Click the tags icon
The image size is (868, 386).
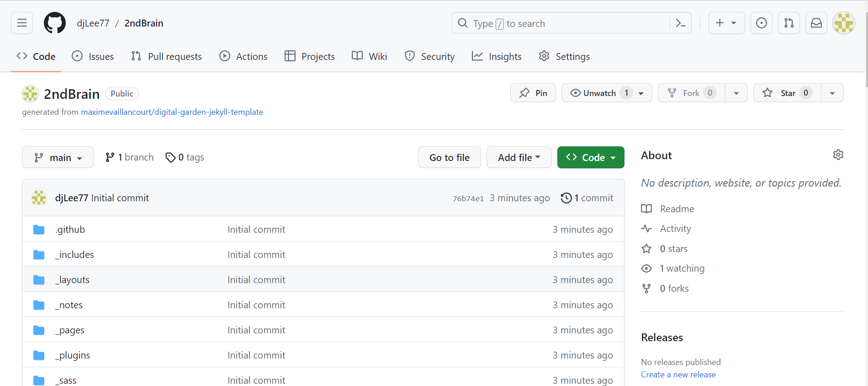pos(170,157)
